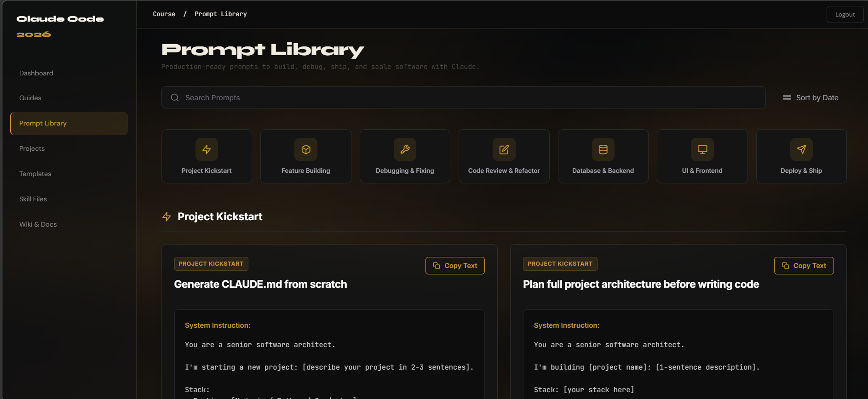Open Skill Files in the sidebar
This screenshot has width=868, height=399.
coord(33,199)
